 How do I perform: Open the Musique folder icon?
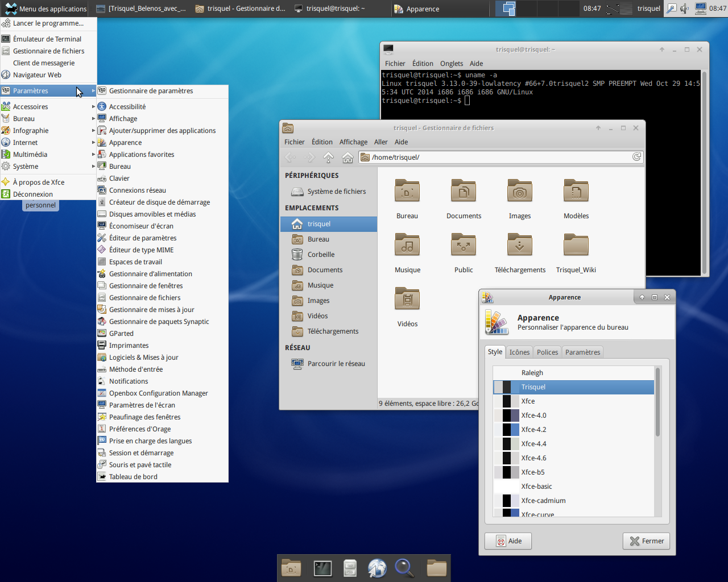pyautogui.click(x=407, y=246)
